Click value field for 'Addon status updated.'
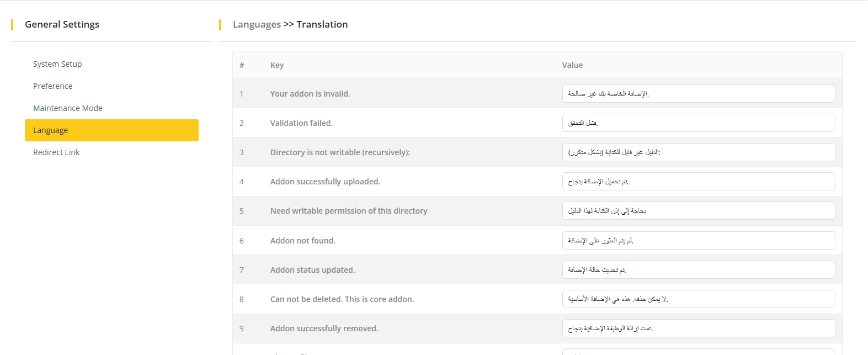Image resolution: width=868 pixels, height=355 pixels. tap(698, 270)
